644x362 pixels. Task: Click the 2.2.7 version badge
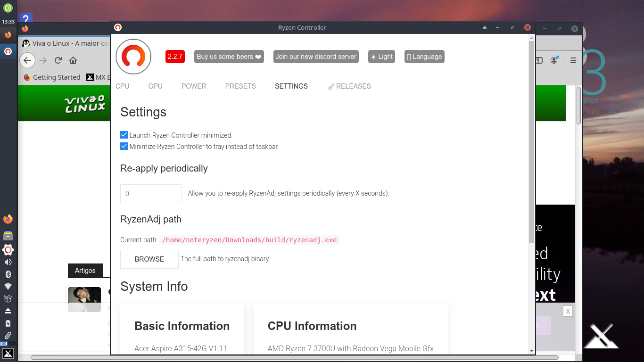coord(175,57)
